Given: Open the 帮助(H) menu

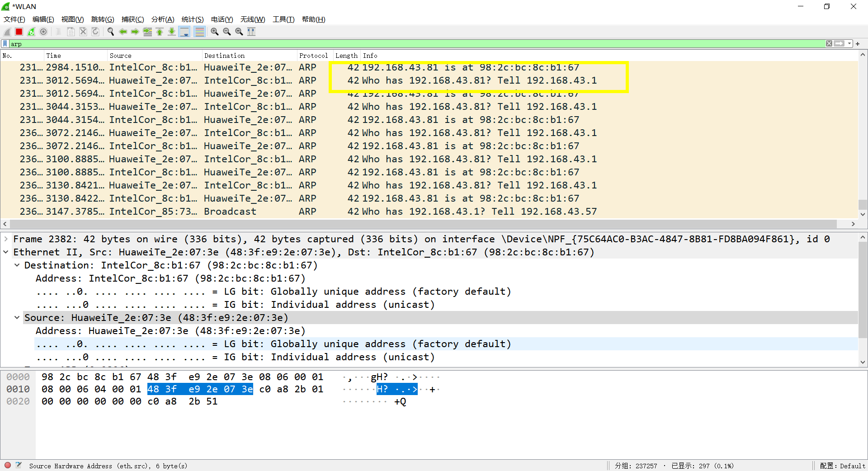Looking at the screenshot, I should tap(314, 19).
